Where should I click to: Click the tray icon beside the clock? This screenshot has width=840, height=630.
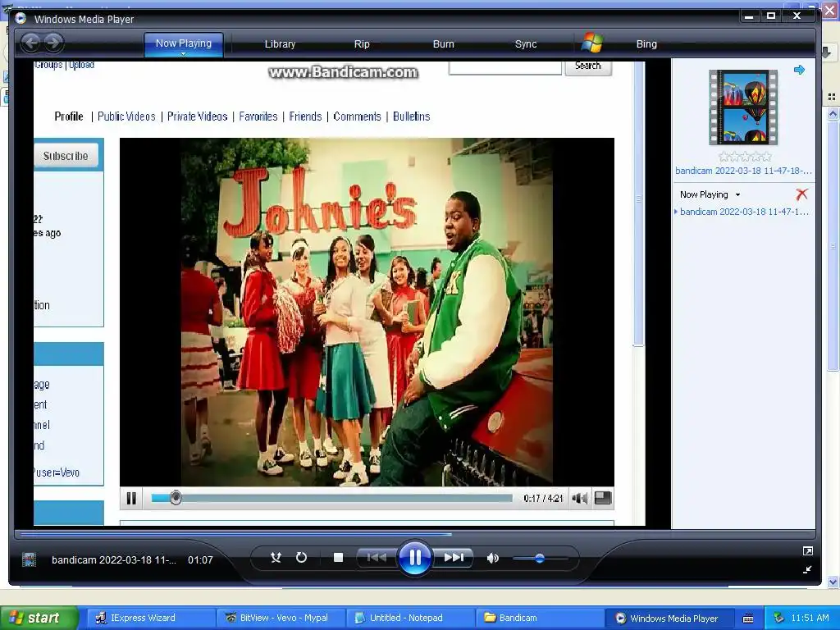(x=778, y=618)
